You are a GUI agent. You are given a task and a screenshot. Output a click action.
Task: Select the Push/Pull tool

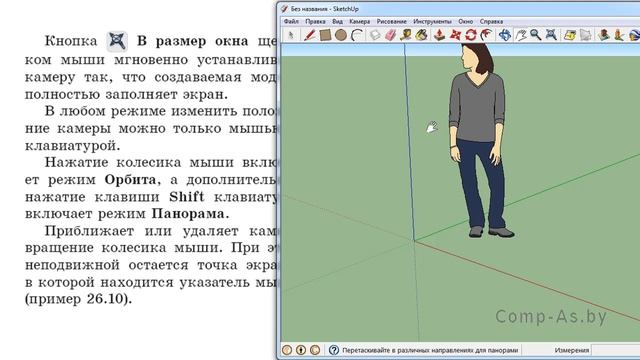point(439,35)
